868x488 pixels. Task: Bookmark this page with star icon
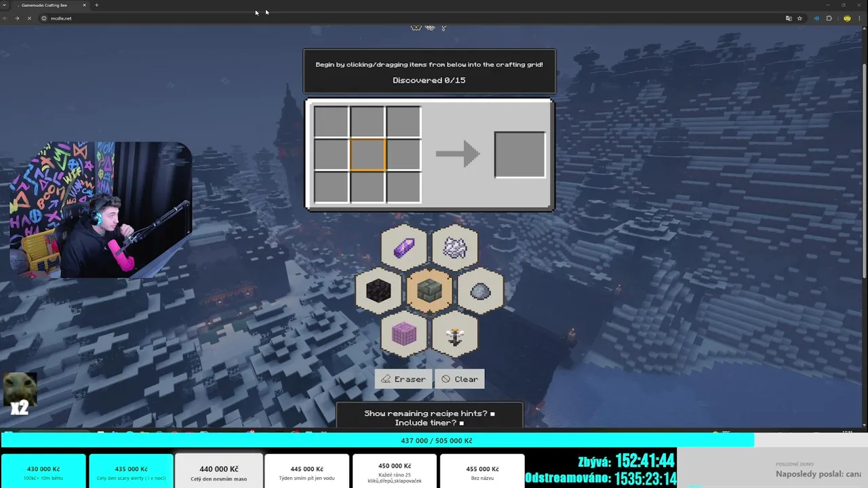tap(800, 18)
